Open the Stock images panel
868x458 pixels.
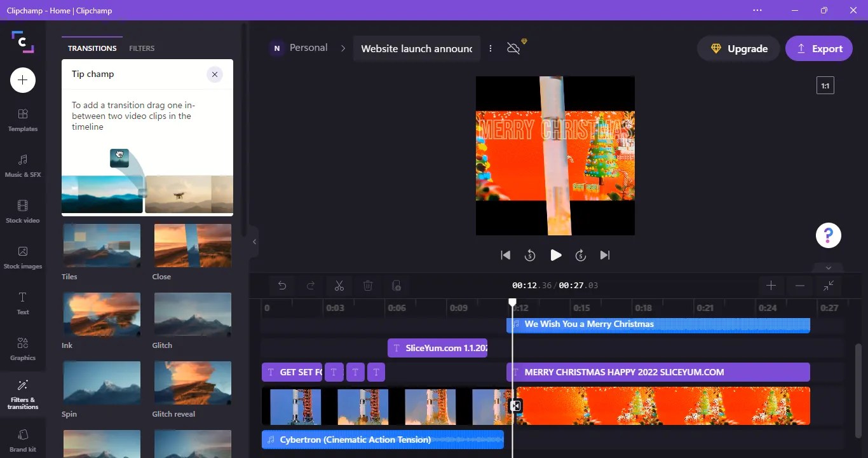coord(22,257)
